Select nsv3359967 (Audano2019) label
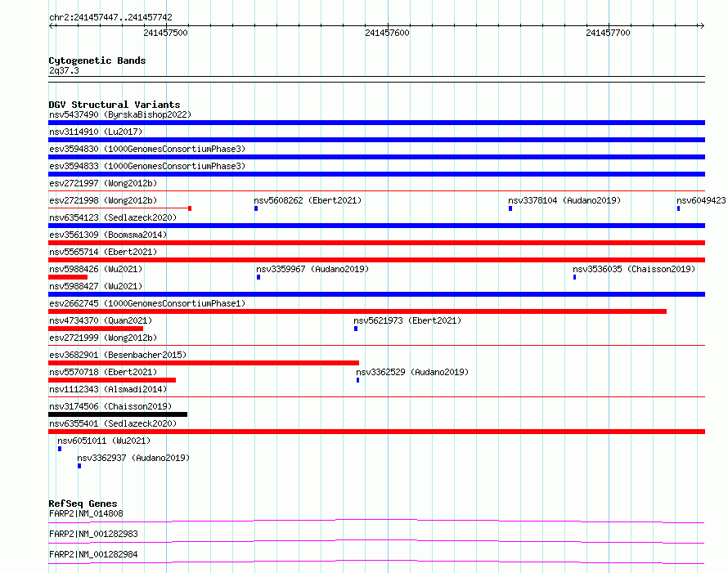The height and width of the screenshot is (573, 728). coord(312,269)
